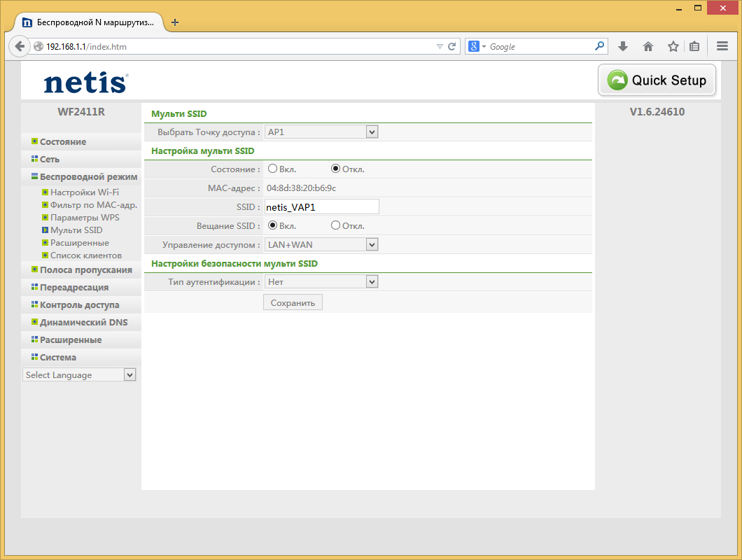742x560 pixels.
Task: Click the bullet icon beside Динамический DNS
Action: click(x=34, y=322)
